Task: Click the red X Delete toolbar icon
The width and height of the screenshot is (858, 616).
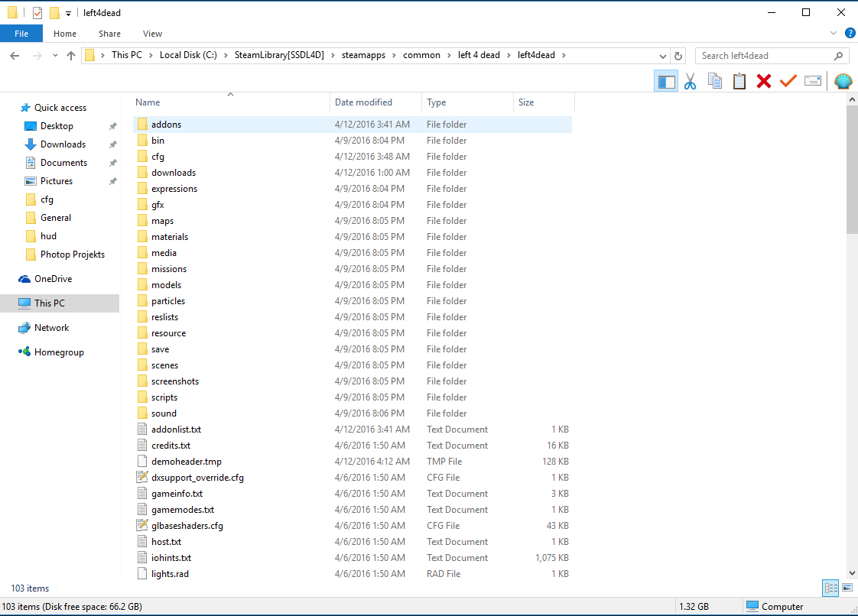Action: [x=764, y=82]
